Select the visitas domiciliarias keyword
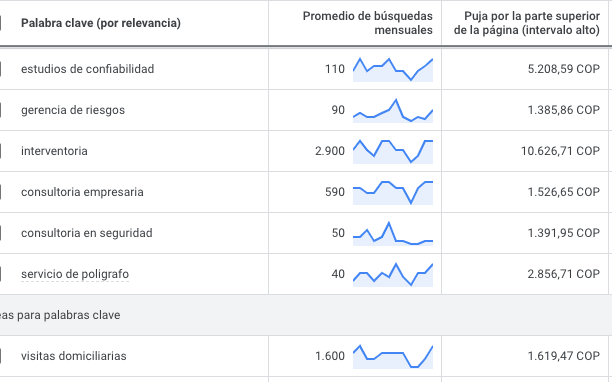This screenshot has height=382, width=612. [x=74, y=356]
